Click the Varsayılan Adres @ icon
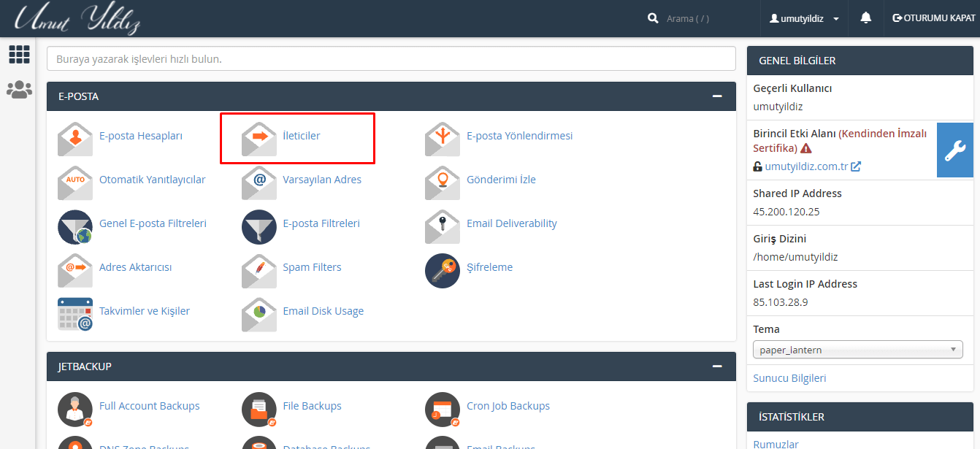The height and width of the screenshot is (449, 980). [259, 183]
